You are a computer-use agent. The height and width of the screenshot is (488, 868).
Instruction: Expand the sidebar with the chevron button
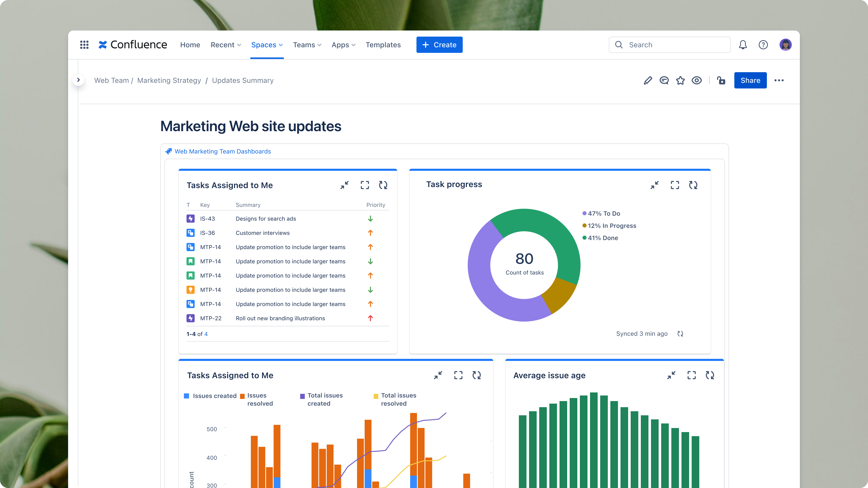coord(78,80)
